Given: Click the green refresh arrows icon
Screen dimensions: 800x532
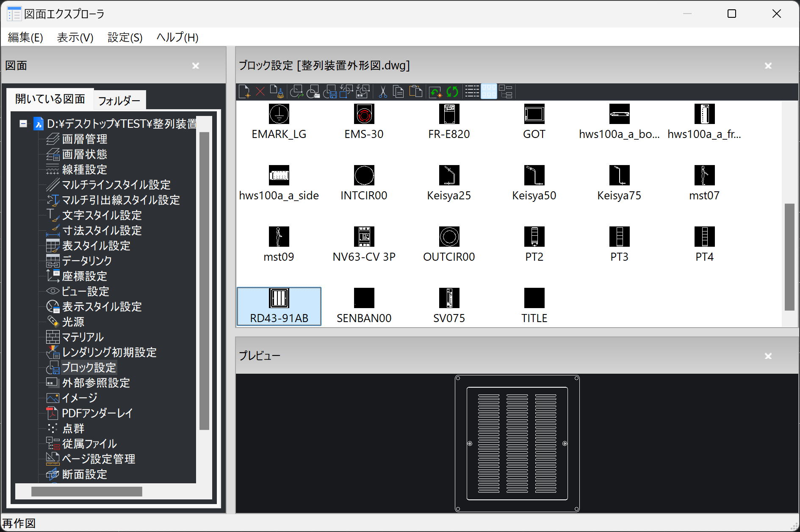Looking at the screenshot, I should pos(452,91).
